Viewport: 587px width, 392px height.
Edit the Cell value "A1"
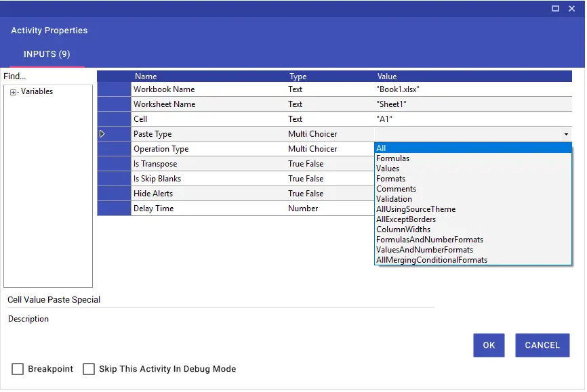(x=473, y=119)
